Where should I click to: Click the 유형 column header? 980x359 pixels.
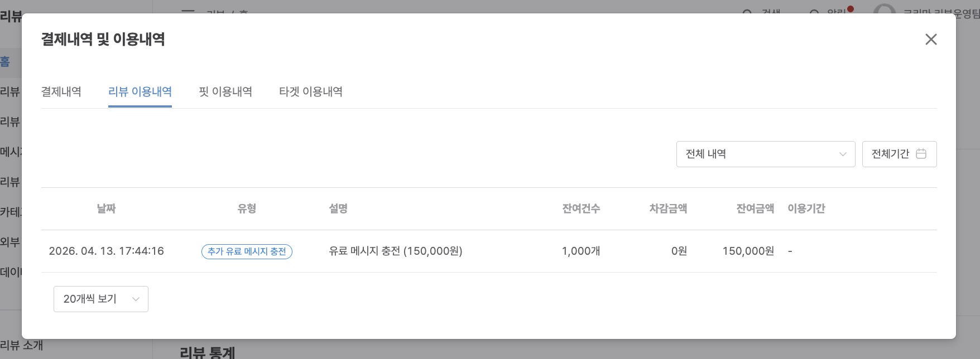pos(247,208)
